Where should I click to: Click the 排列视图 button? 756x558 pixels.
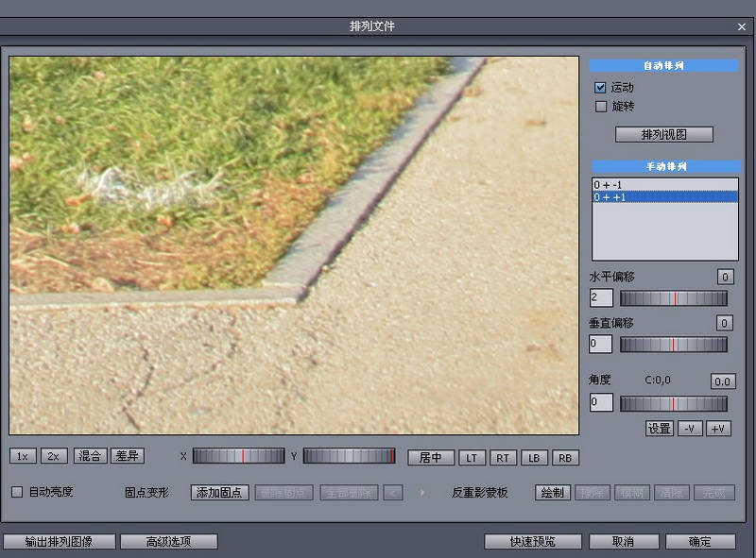pyautogui.click(x=663, y=134)
